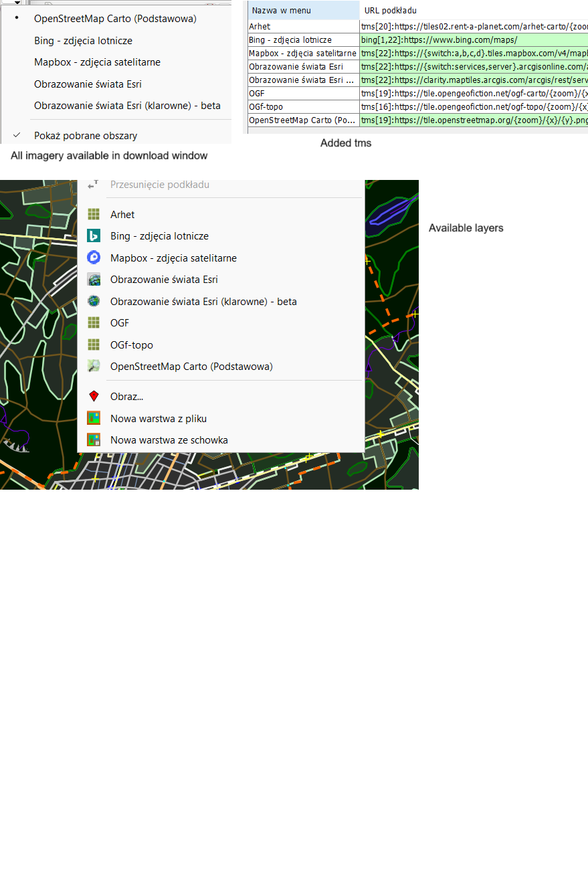
Task: Toggle the Pokaż pobrane obszary checkmark
Action: click(18, 136)
